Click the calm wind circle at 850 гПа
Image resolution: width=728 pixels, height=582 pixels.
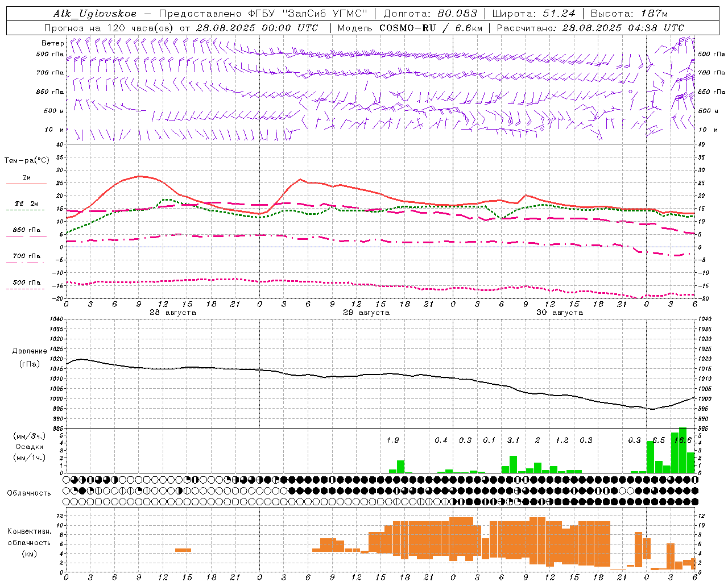(x=630, y=91)
